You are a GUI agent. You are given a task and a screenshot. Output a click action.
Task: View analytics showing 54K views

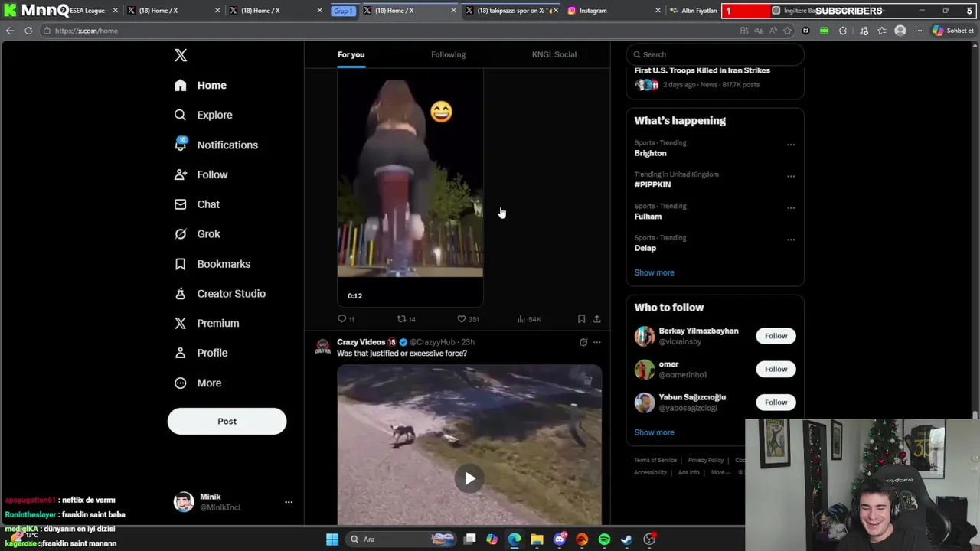(529, 319)
